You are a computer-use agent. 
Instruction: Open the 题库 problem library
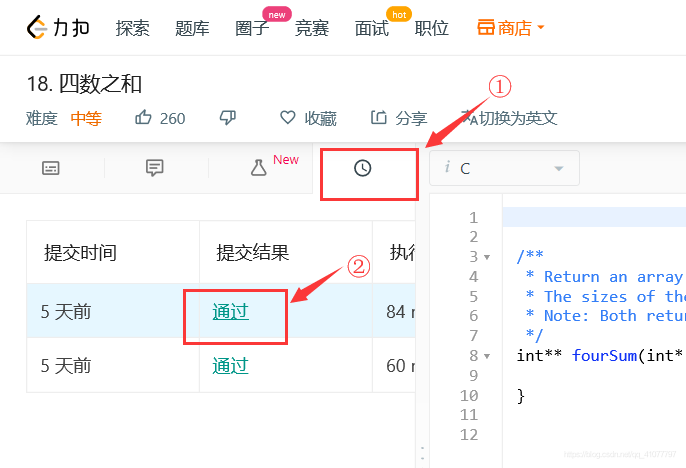coord(192,28)
